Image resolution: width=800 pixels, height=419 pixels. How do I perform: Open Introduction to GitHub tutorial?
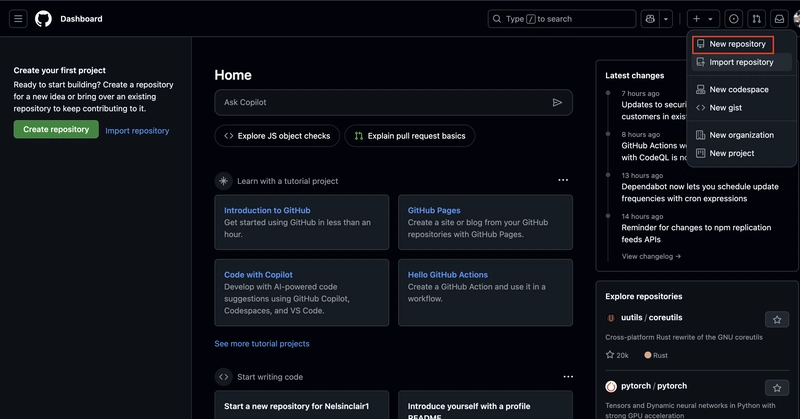[x=267, y=210]
